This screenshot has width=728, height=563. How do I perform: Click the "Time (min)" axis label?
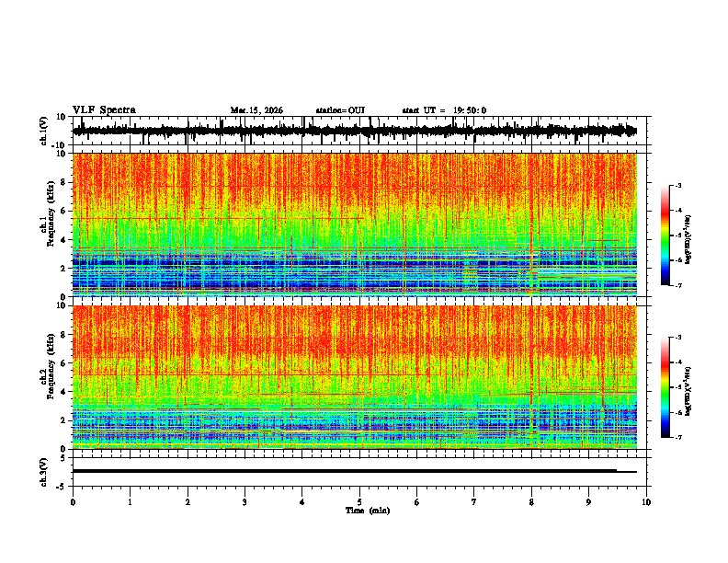click(x=368, y=511)
